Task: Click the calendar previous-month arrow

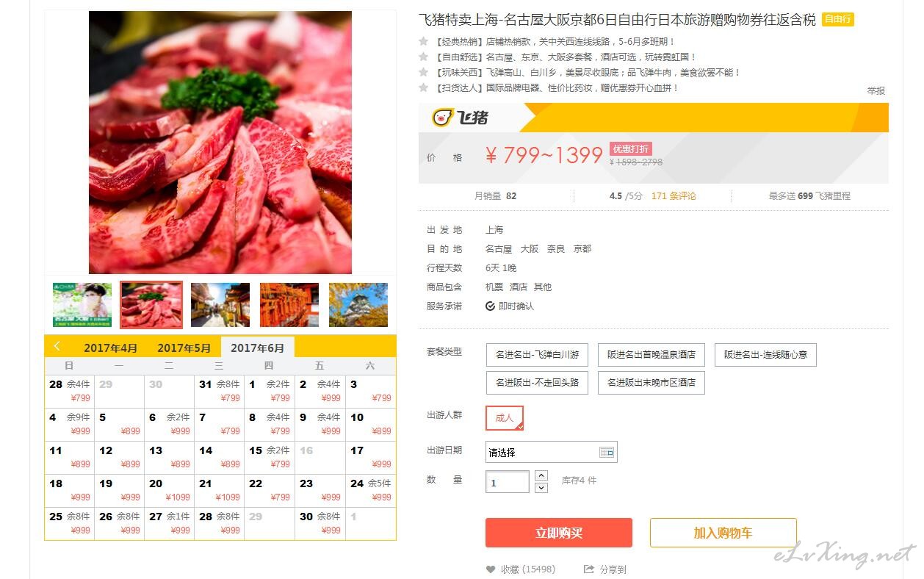Action: coord(57,346)
